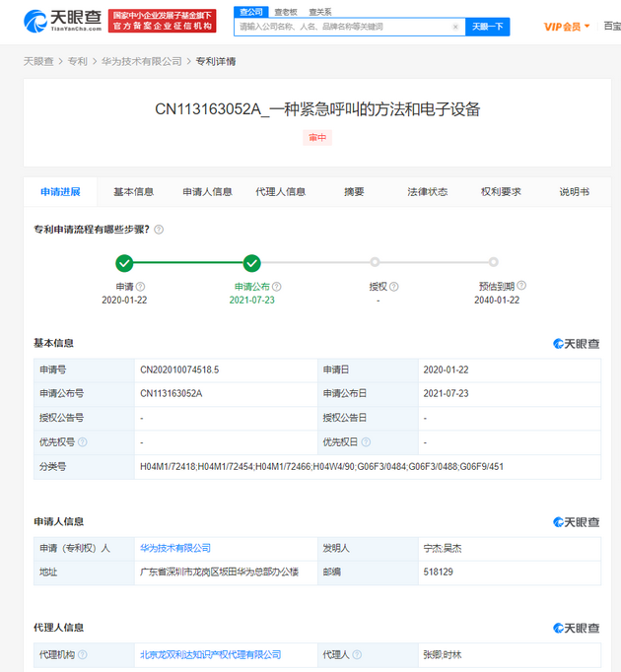Click the help icon next to 授权 step
The image size is (621, 672).
[x=393, y=287]
